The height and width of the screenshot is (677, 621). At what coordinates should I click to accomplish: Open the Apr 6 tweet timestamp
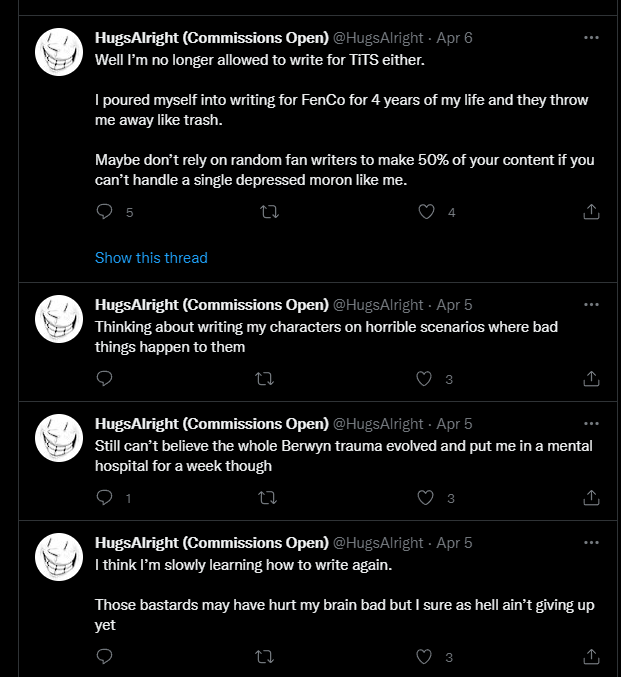tap(455, 38)
